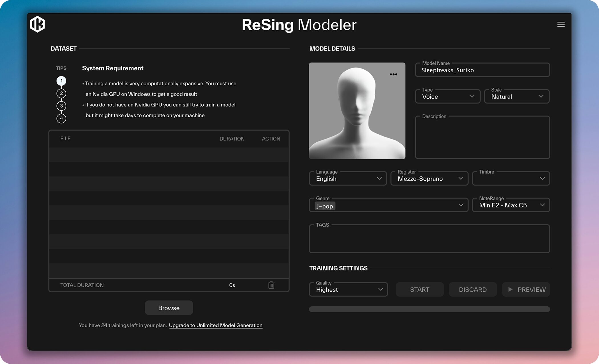This screenshot has height=364, width=599.
Task: Select step 4 in the TIPS stepper
Action: [61, 118]
